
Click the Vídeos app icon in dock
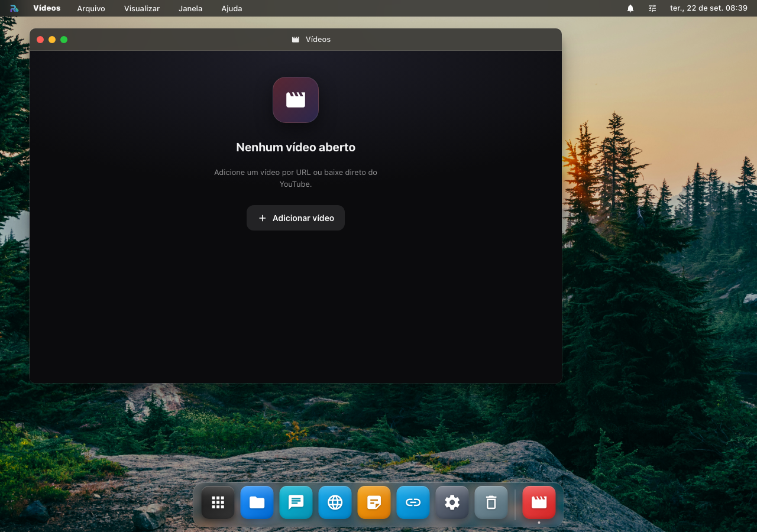(x=539, y=502)
